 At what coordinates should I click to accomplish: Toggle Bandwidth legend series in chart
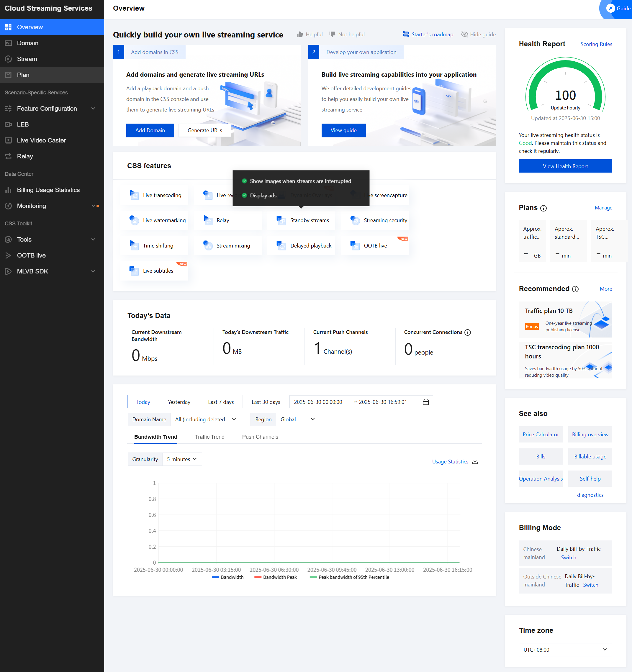click(227, 577)
